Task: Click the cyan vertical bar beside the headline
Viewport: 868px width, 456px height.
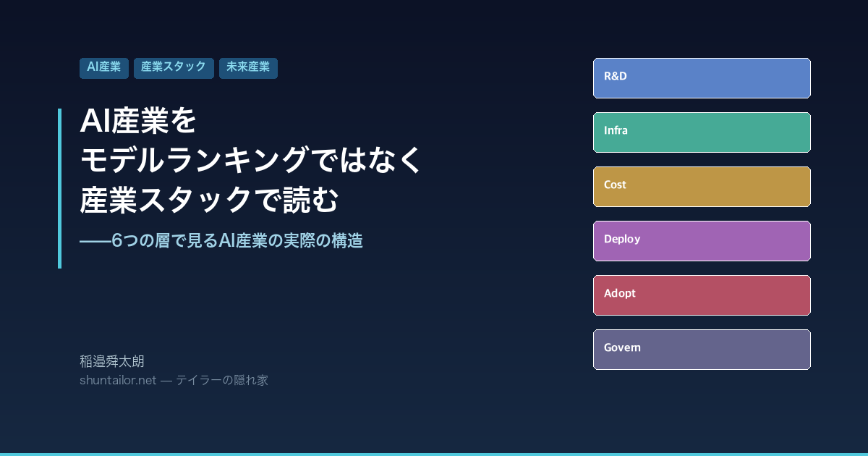Action: [59, 188]
